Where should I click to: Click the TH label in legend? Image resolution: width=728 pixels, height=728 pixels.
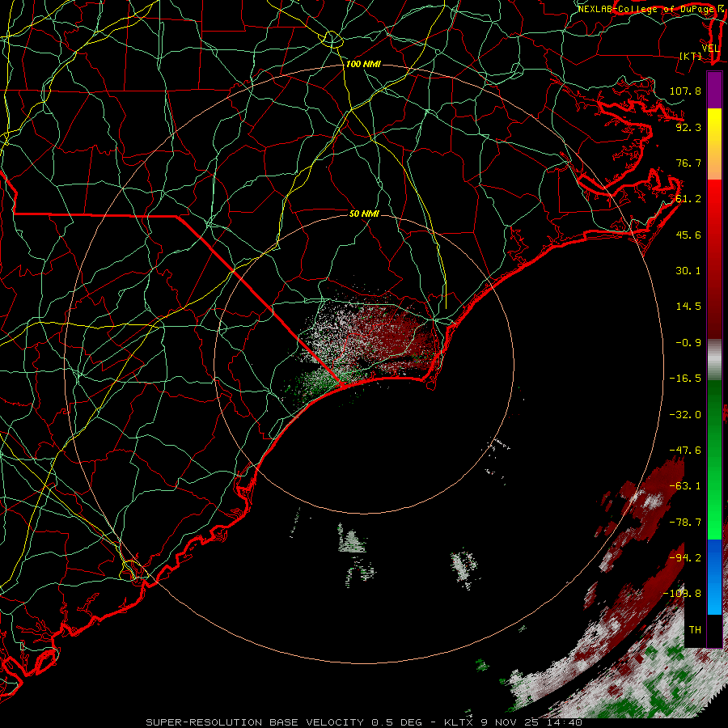click(x=695, y=630)
